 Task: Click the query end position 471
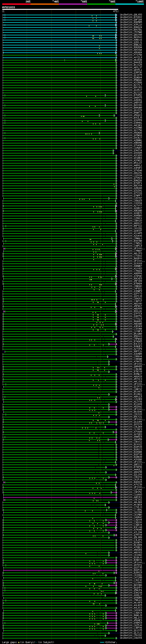[115, 11]
